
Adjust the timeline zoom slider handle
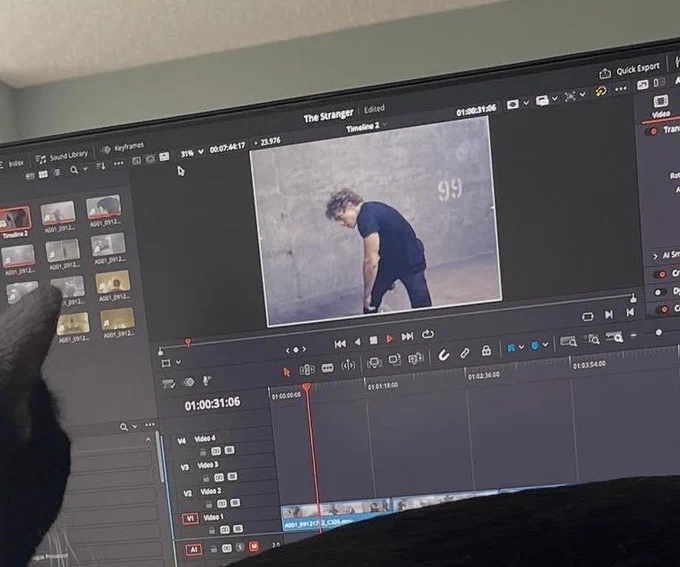(658, 332)
